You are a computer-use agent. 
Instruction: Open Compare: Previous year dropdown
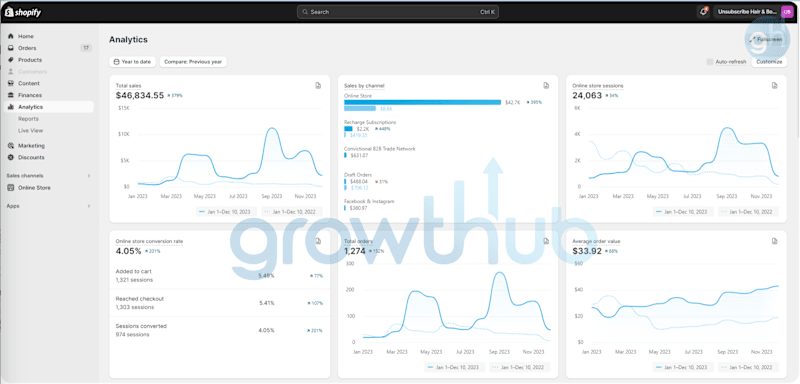[193, 62]
